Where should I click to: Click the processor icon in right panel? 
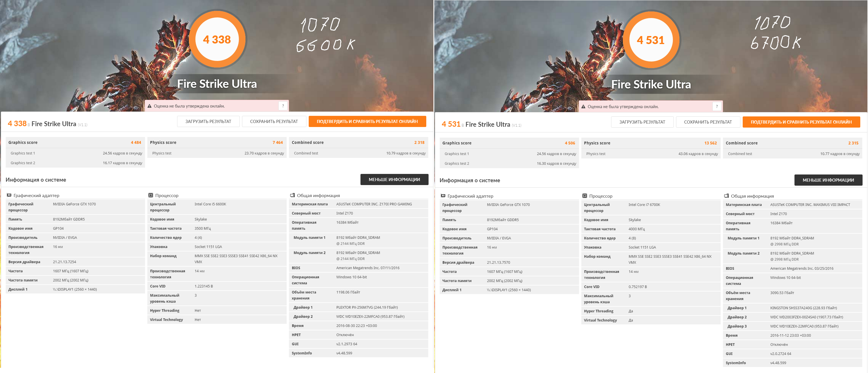pos(584,196)
